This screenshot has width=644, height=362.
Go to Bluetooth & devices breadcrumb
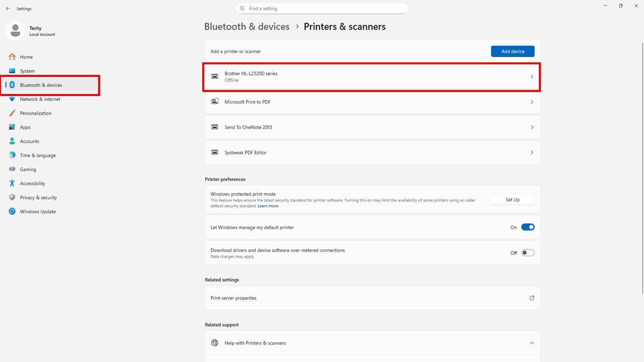(x=247, y=27)
